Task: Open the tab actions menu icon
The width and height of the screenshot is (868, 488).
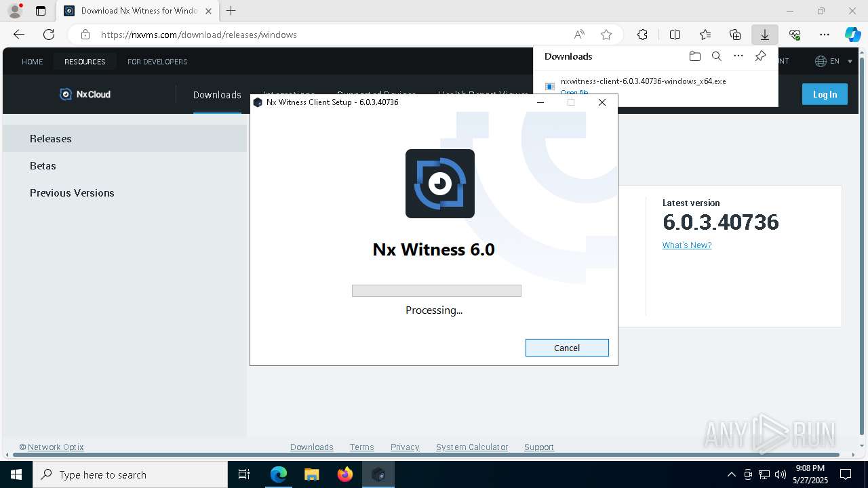Action: 41,11
